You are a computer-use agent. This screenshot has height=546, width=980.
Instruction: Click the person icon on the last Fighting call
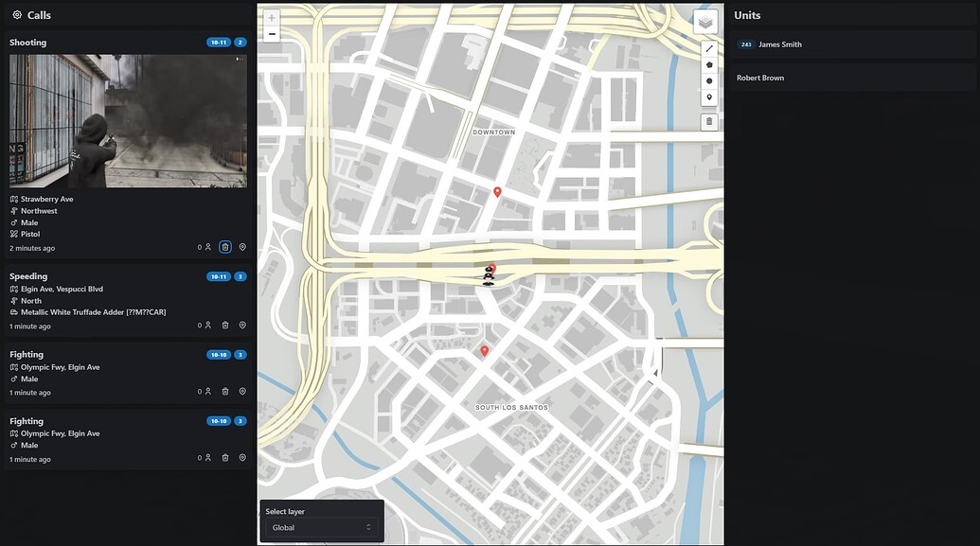pos(207,456)
